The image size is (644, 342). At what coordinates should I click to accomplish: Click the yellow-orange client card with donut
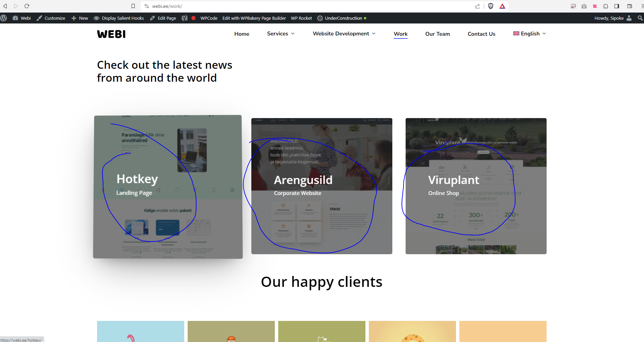pyautogui.click(x=412, y=331)
